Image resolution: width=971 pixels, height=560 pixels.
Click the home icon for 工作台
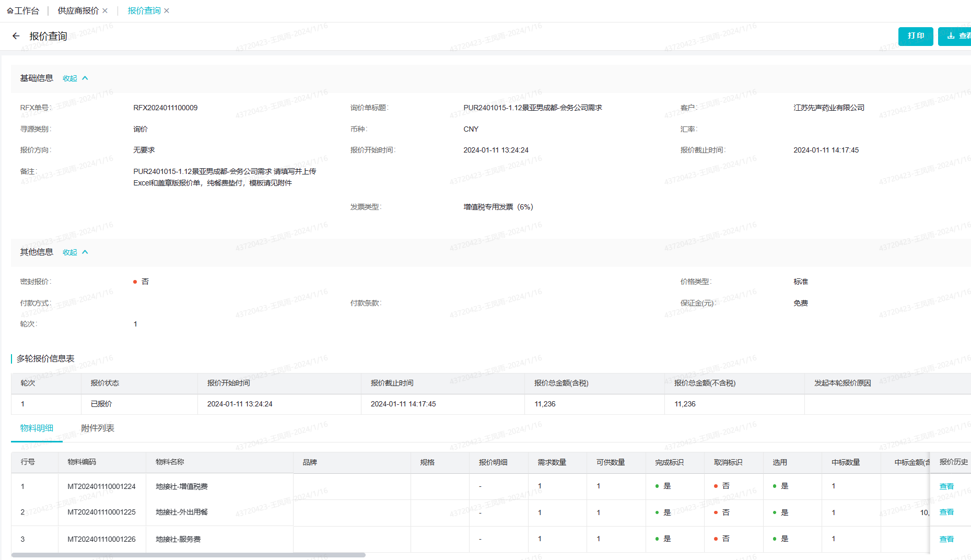(10, 11)
